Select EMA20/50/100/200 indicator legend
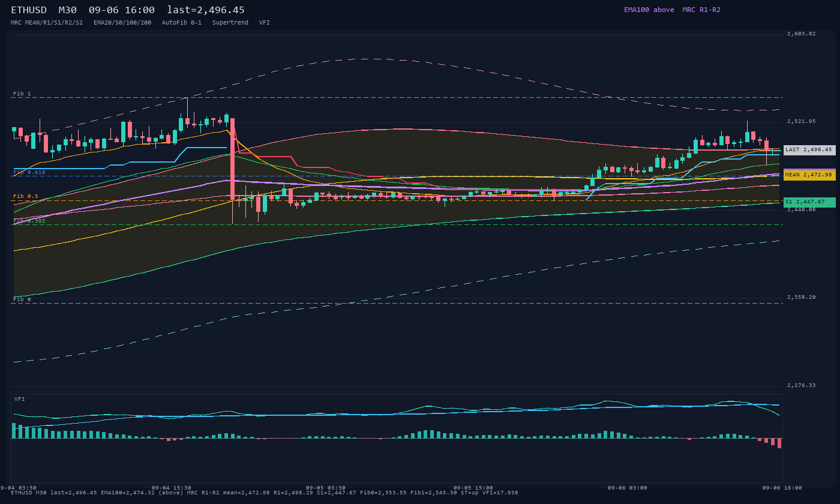840x504 pixels. [x=122, y=23]
